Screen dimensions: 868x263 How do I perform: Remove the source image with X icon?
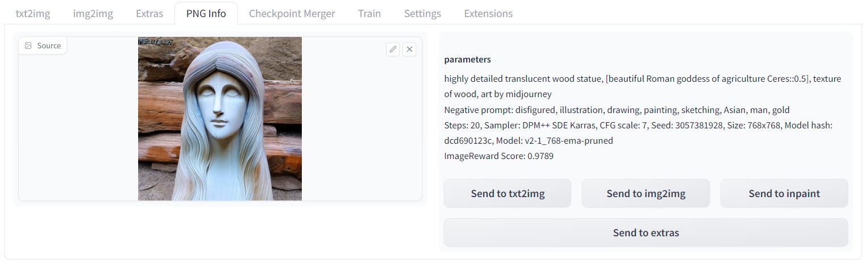(x=409, y=49)
